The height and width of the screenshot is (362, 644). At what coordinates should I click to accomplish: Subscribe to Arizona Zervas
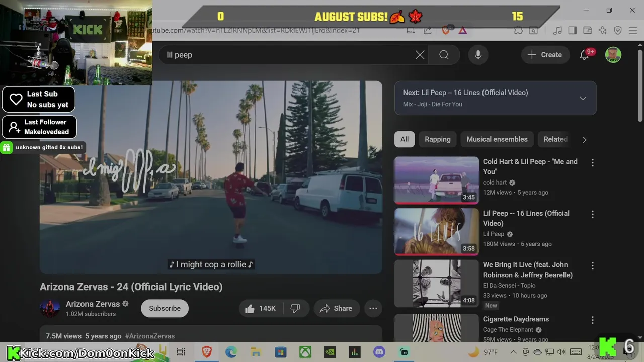165,308
